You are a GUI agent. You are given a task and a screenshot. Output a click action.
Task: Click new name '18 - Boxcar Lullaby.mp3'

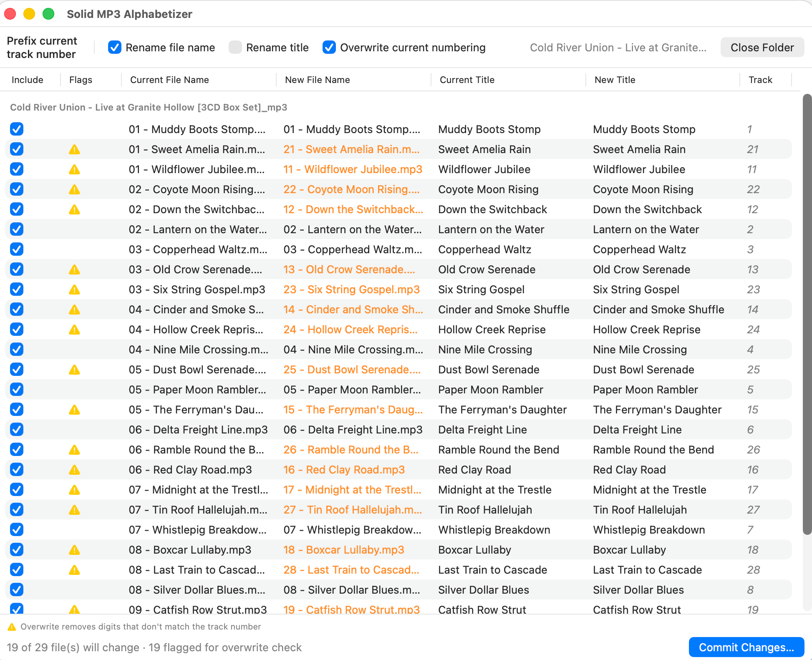[344, 550]
